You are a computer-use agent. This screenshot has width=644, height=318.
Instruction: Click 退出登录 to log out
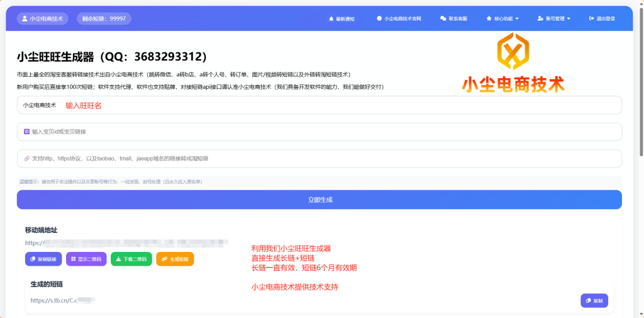coord(602,19)
